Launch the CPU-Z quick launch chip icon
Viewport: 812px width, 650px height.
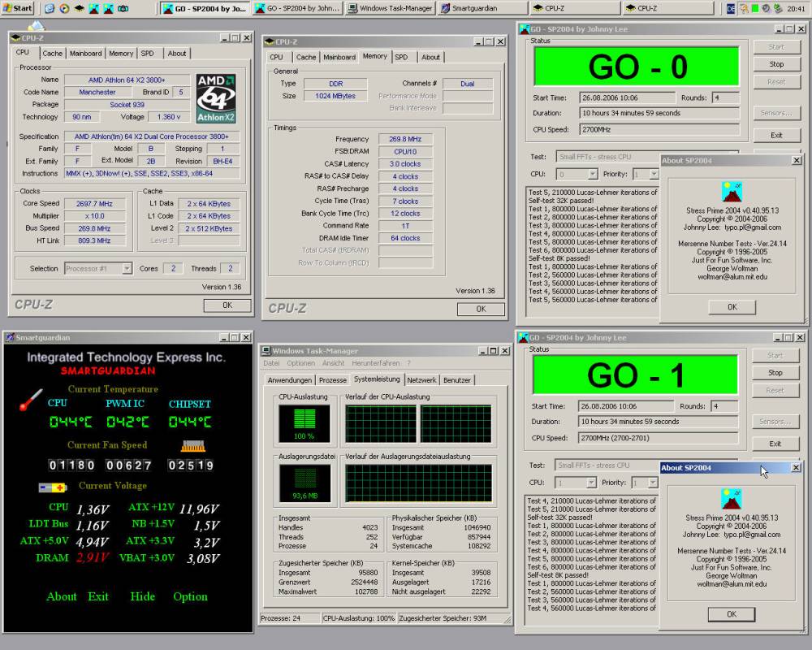79,8
